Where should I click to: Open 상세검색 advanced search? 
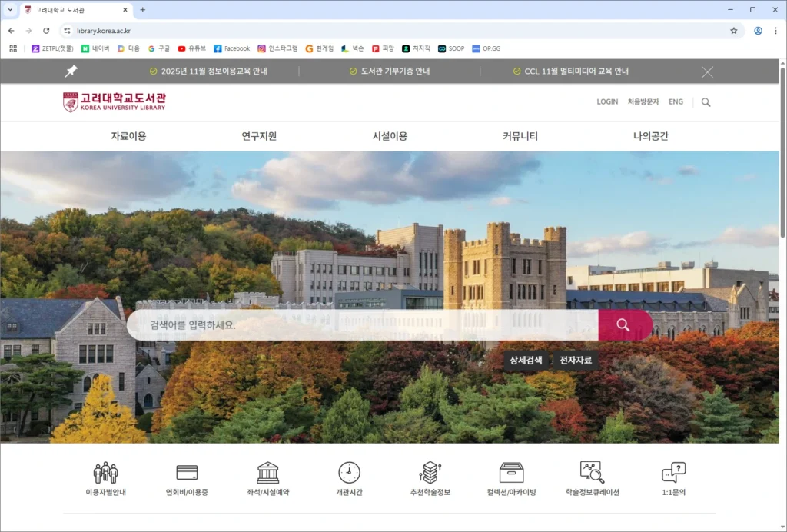525,359
